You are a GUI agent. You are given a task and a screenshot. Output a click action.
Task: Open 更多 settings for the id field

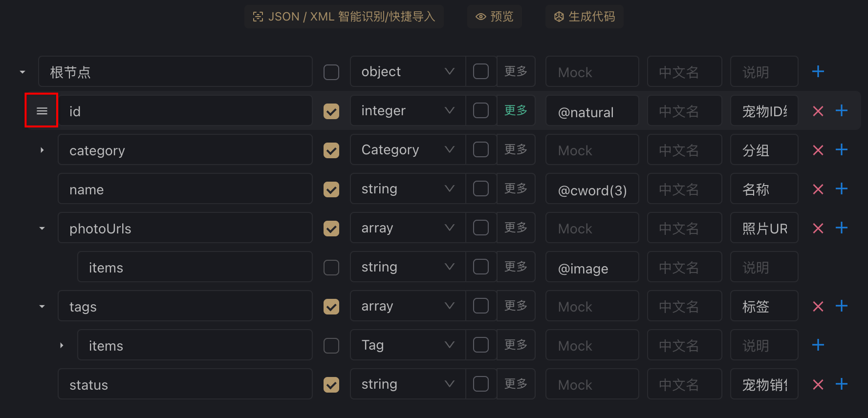click(x=516, y=110)
